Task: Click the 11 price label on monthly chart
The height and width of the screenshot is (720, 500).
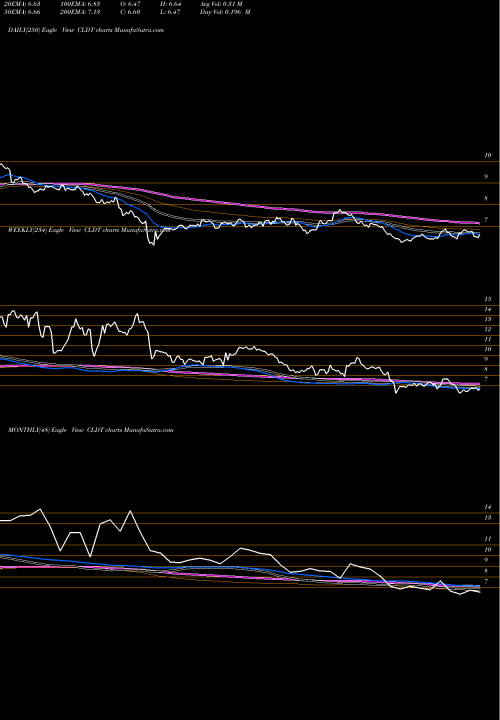Action: [x=488, y=539]
